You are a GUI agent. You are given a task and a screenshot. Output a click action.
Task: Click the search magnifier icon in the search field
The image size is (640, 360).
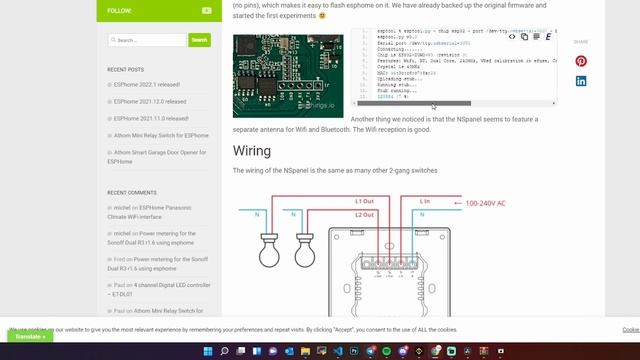[x=113, y=40]
